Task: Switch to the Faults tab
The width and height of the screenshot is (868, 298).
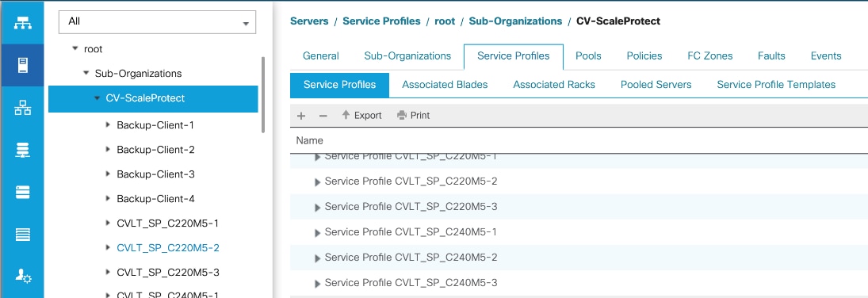Action: [771, 56]
